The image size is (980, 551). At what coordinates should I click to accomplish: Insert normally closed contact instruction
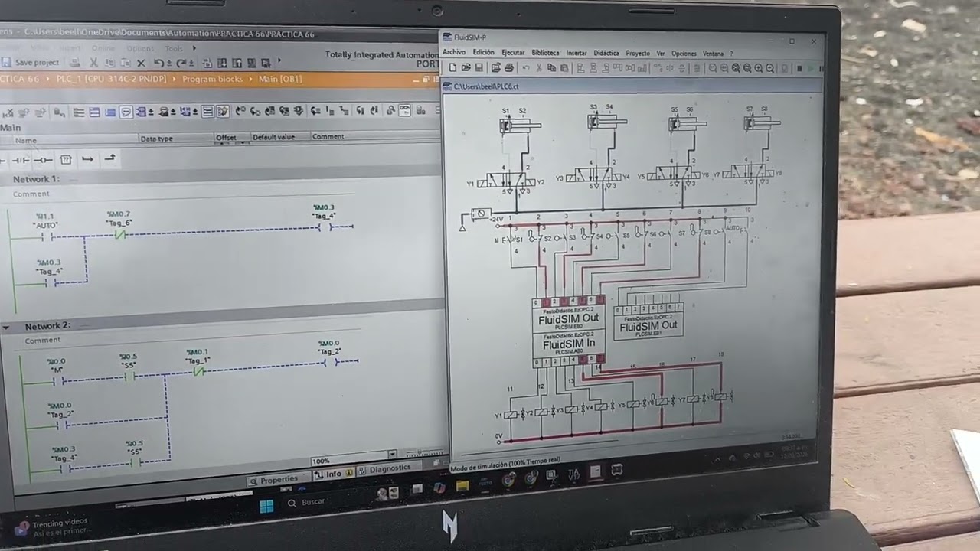pos(21,159)
